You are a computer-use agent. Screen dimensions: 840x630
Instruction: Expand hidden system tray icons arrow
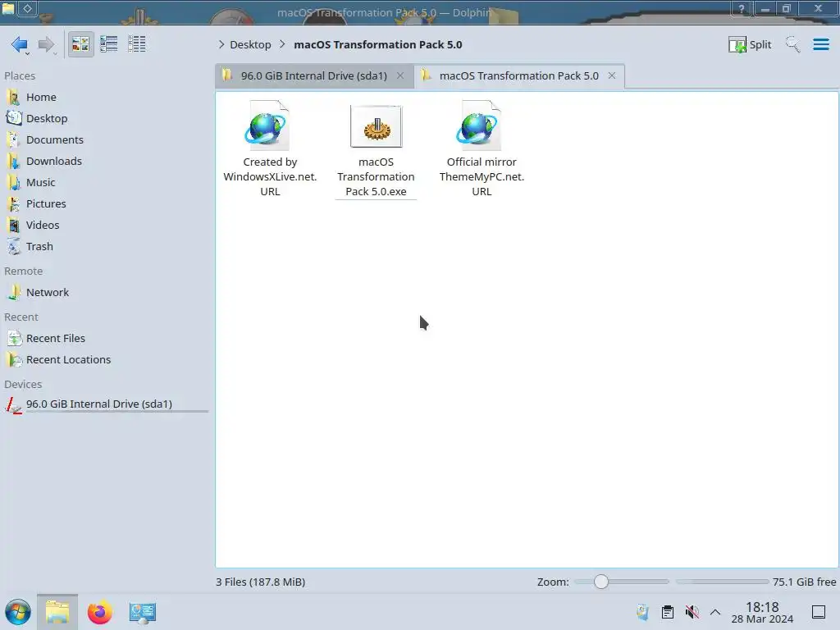715,612
